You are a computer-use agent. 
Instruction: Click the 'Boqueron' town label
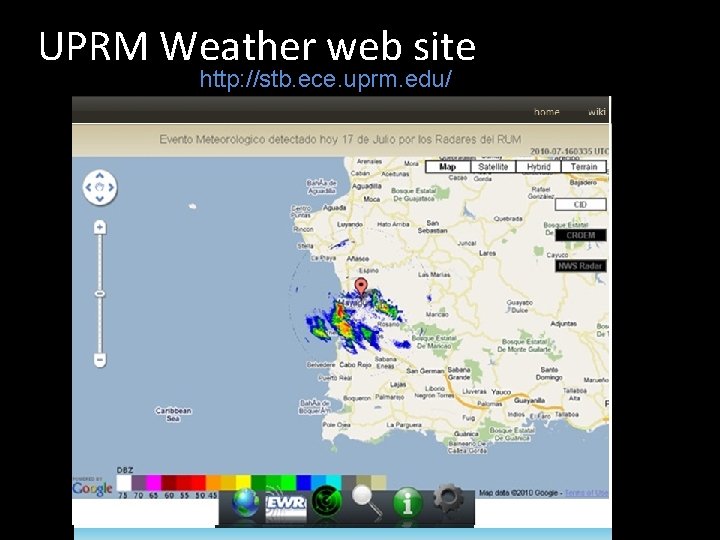pos(356,398)
